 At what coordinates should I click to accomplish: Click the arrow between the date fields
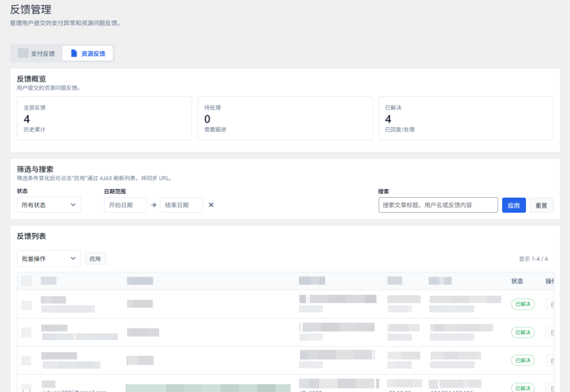(x=154, y=205)
